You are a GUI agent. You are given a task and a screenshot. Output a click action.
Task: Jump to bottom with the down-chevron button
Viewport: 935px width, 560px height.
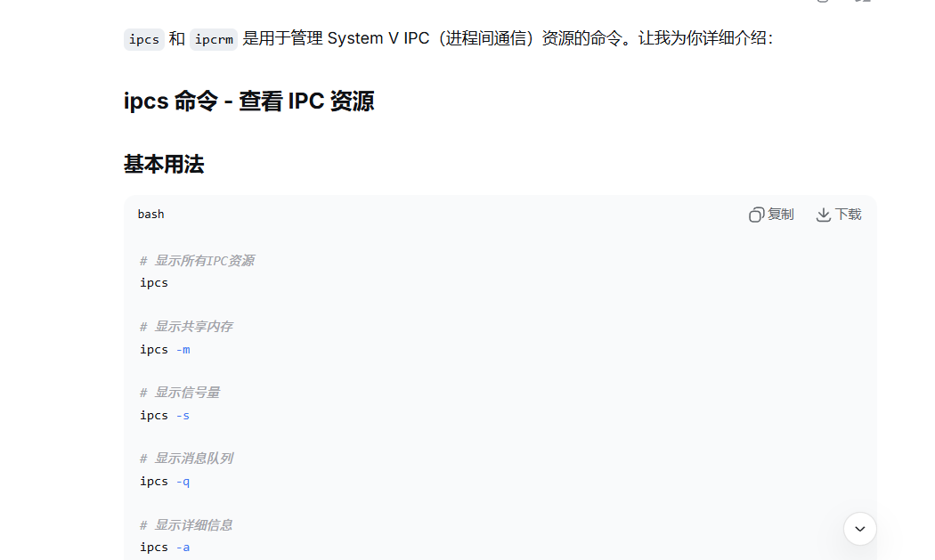point(860,529)
